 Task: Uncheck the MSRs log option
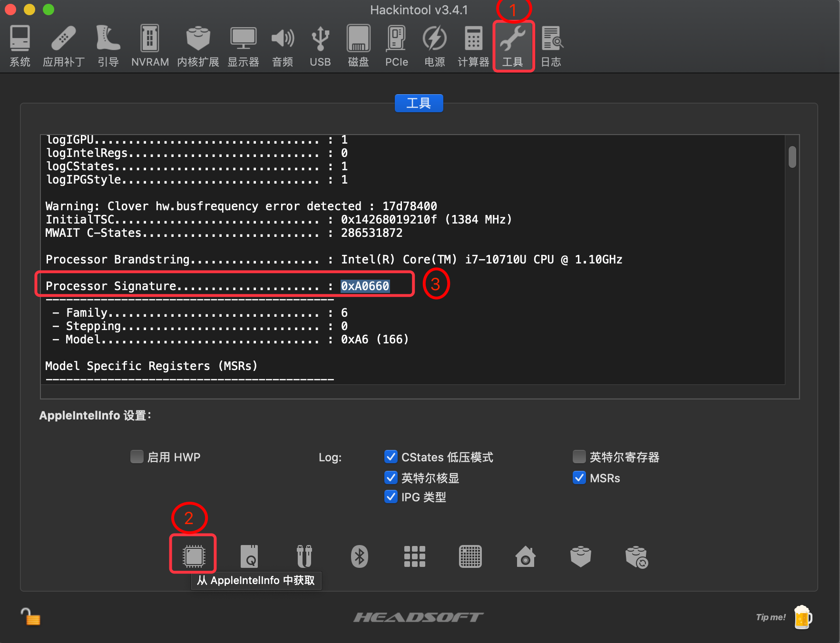pyautogui.click(x=579, y=477)
